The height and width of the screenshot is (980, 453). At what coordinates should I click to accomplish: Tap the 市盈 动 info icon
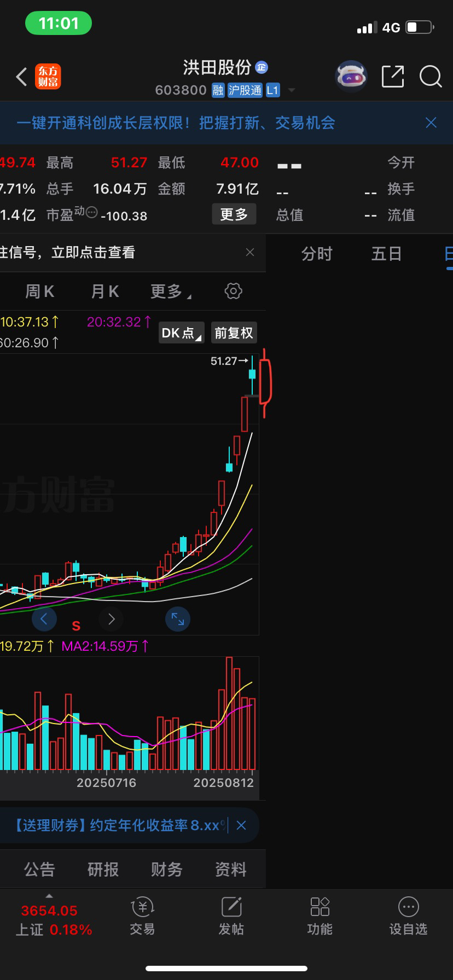coord(91,212)
